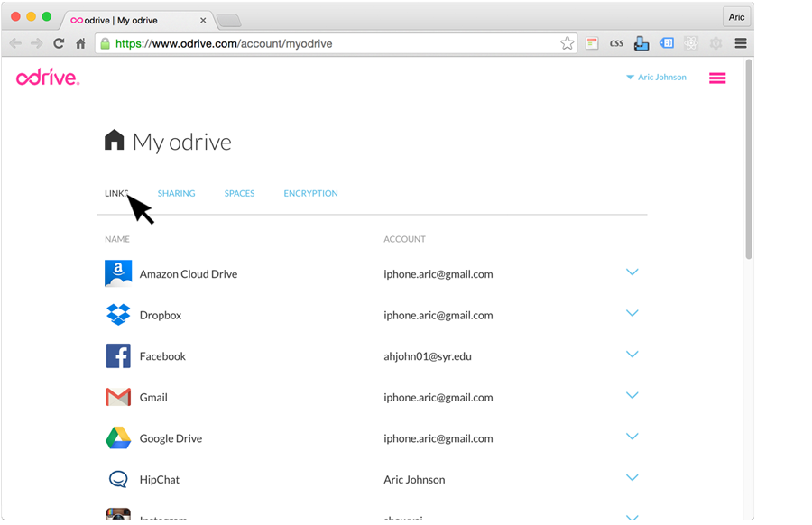Select the LINKS tab
The width and height of the screenshot is (812, 525).
[x=116, y=193]
